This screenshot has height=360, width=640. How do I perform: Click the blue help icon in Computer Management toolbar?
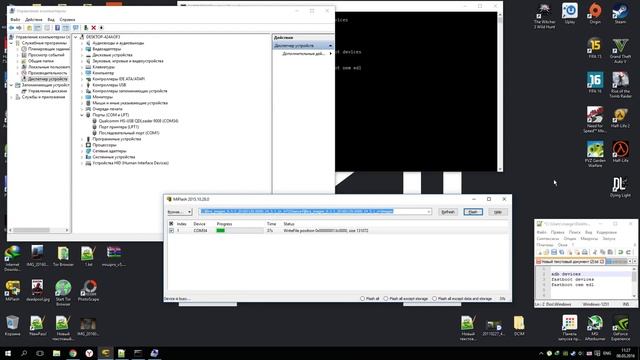coord(57,28)
